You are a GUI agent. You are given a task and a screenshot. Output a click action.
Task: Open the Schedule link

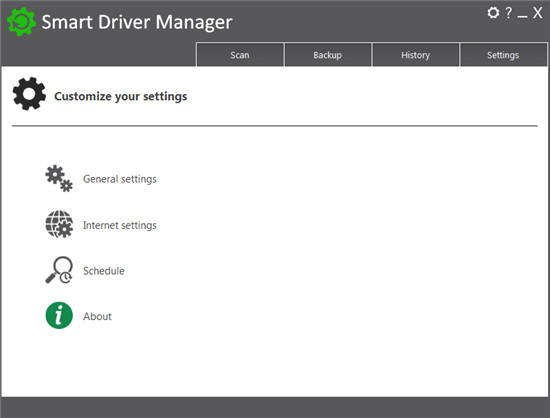coord(104,271)
